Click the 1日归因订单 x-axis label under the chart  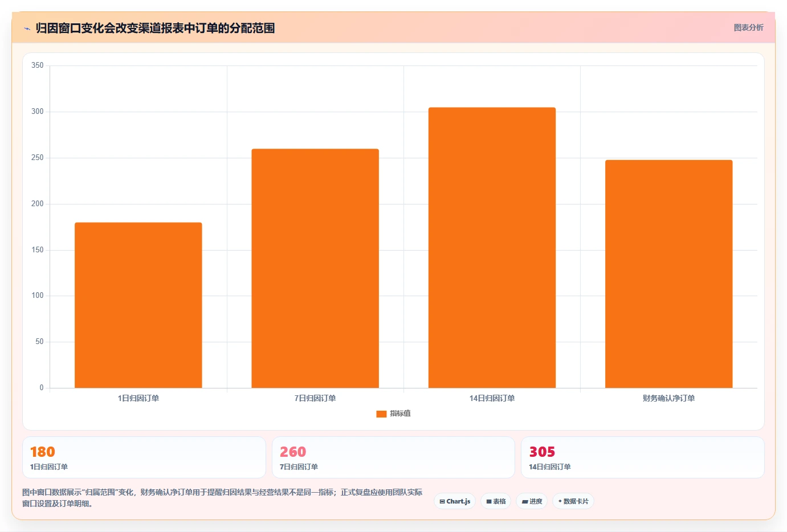[138, 398]
